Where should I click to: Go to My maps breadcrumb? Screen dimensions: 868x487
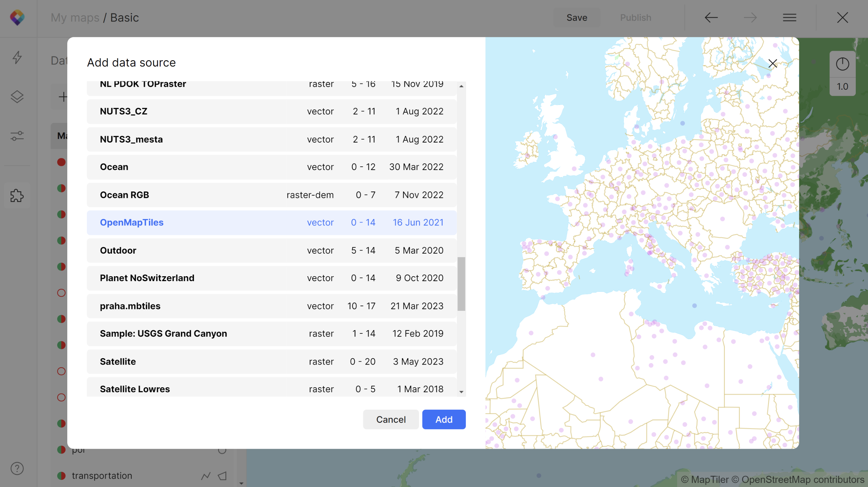(75, 17)
